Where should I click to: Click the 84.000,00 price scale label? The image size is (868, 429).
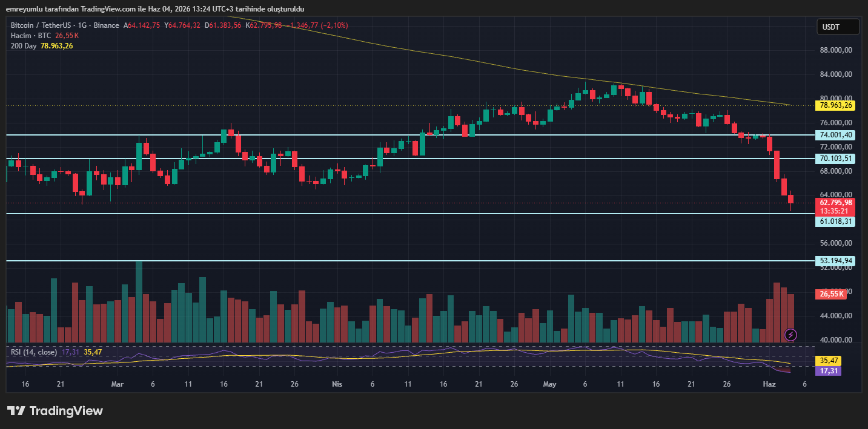[x=837, y=74]
